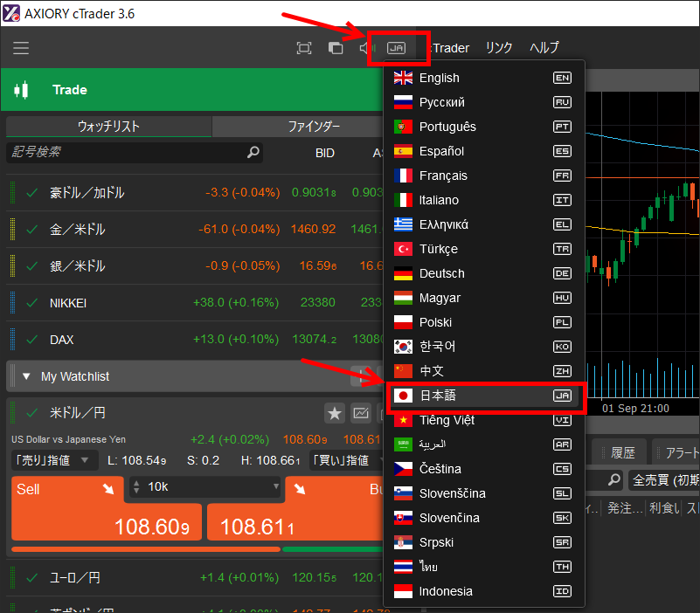Collapse the My Watchlist section
This screenshot has height=613, width=700.
[26, 376]
